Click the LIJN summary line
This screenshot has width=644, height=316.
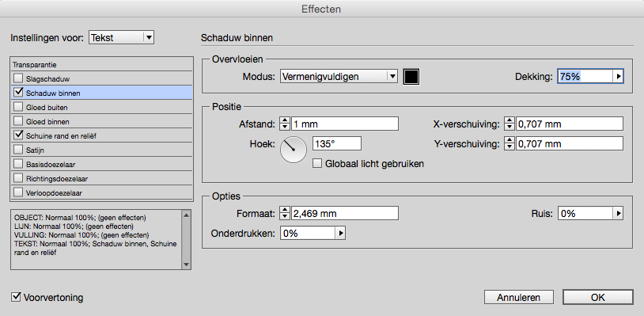74,227
